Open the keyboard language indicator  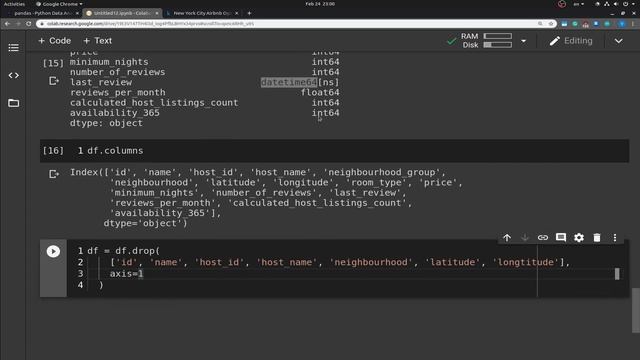[x=578, y=4]
